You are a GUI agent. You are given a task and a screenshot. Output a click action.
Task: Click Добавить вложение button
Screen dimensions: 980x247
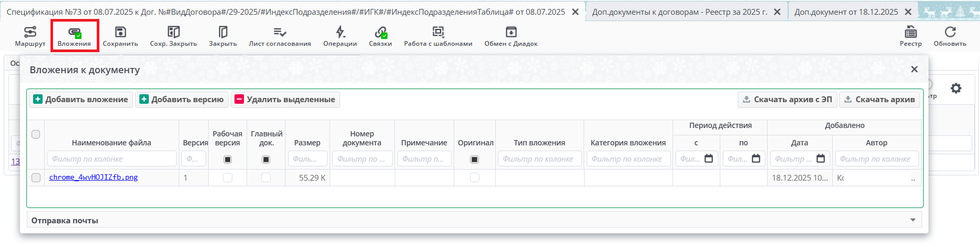pyautogui.click(x=81, y=100)
